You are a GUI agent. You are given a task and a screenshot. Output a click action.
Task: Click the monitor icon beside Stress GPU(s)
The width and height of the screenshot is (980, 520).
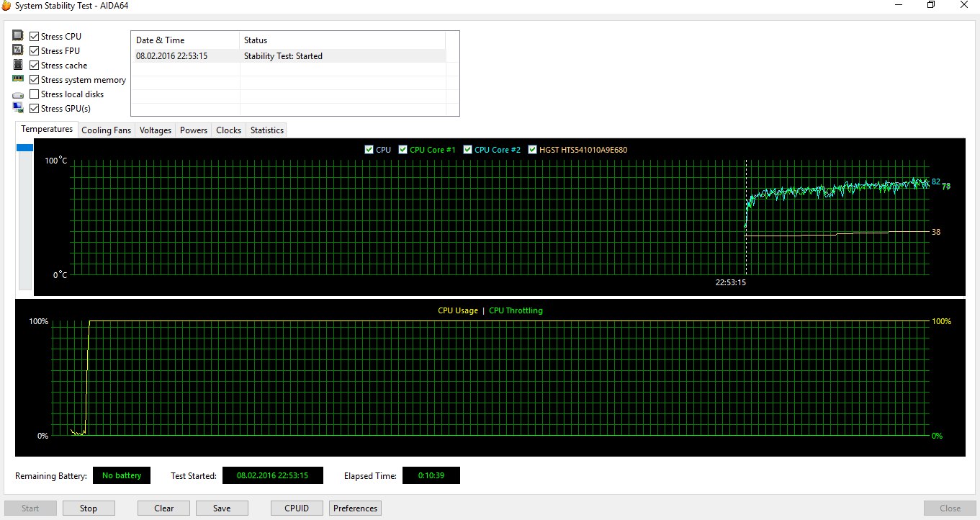[18, 108]
